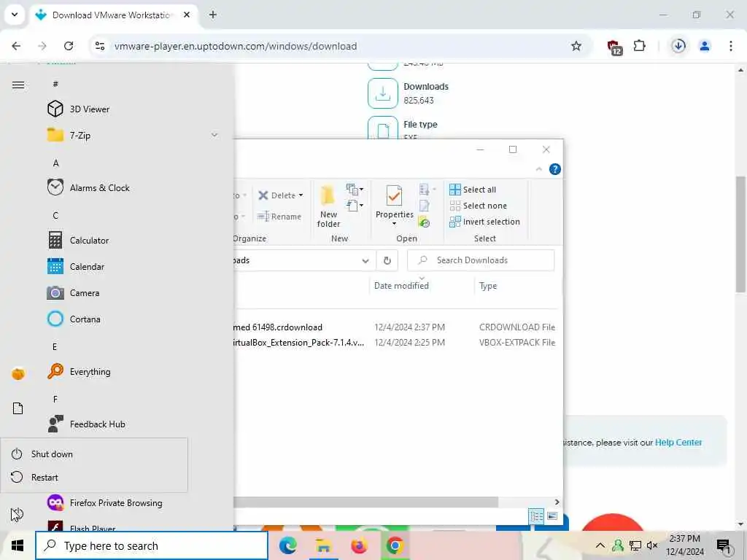Screen dimensions: 747x560
Task: Open Chrome three-dot menu
Action: [731, 46]
